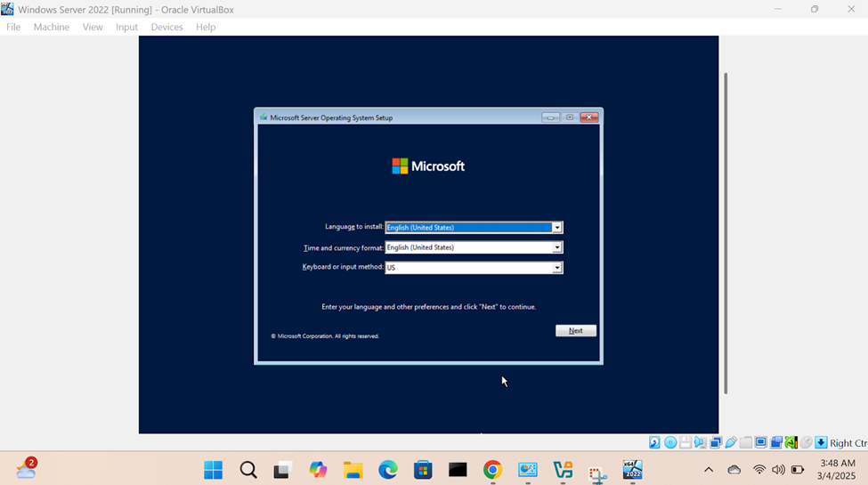868x485 pixels.
Task: Expand the Time and currency format dropdown
Action: pos(557,247)
